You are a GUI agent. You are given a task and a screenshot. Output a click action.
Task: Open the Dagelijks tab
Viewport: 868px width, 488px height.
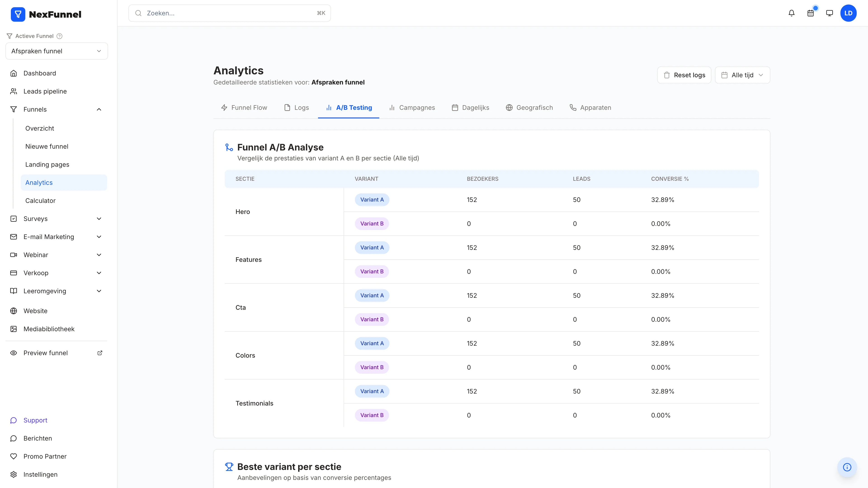pos(470,108)
